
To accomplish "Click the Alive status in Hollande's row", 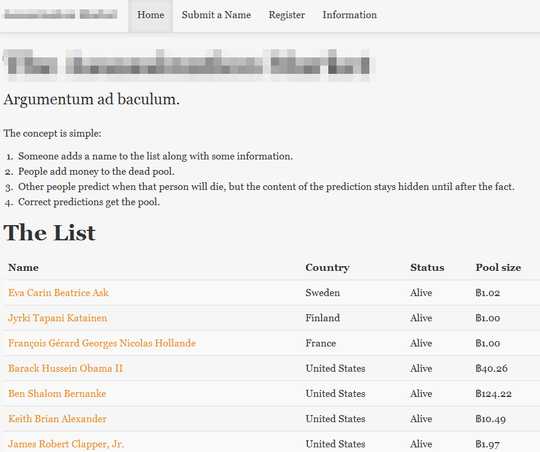I will click(421, 343).
